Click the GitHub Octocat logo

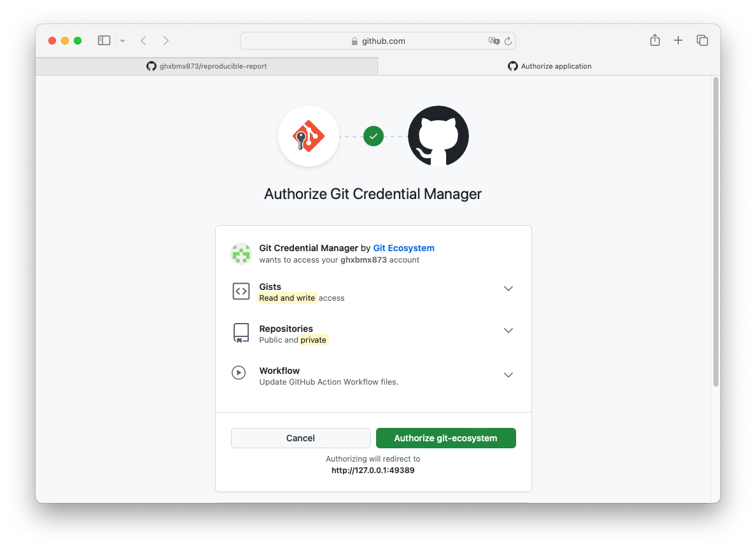(438, 136)
